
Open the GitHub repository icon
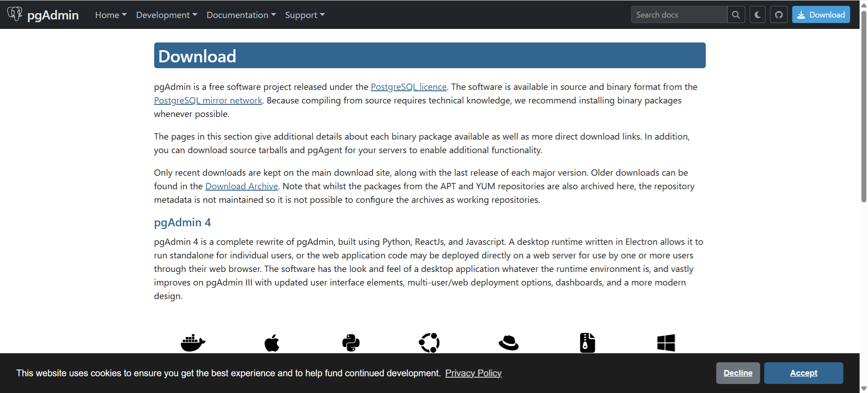778,15
